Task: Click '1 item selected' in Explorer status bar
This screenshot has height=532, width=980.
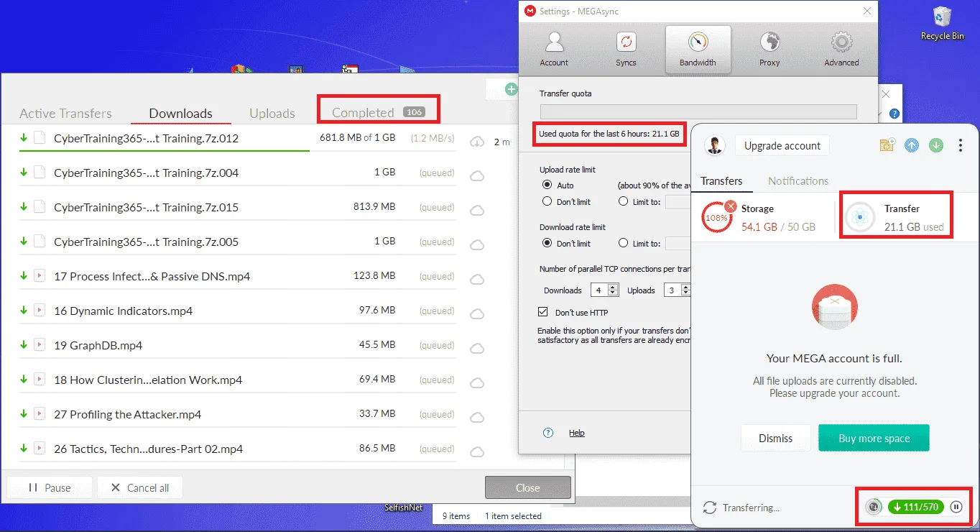Action: 513,515
